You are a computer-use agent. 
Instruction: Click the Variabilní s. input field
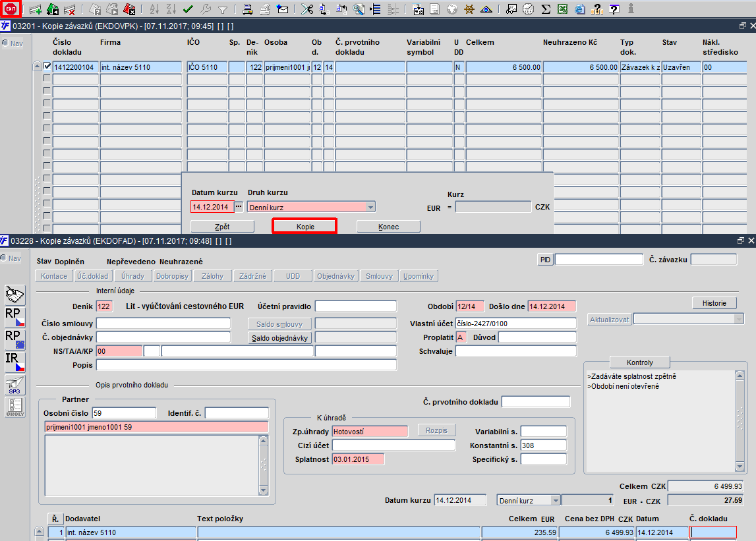click(x=543, y=432)
